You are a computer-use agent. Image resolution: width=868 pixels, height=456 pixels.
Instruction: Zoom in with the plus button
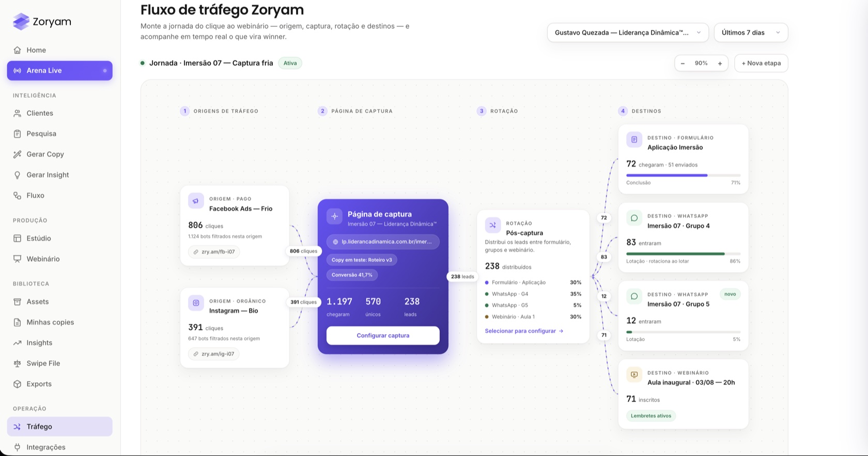pyautogui.click(x=720, y=64)
